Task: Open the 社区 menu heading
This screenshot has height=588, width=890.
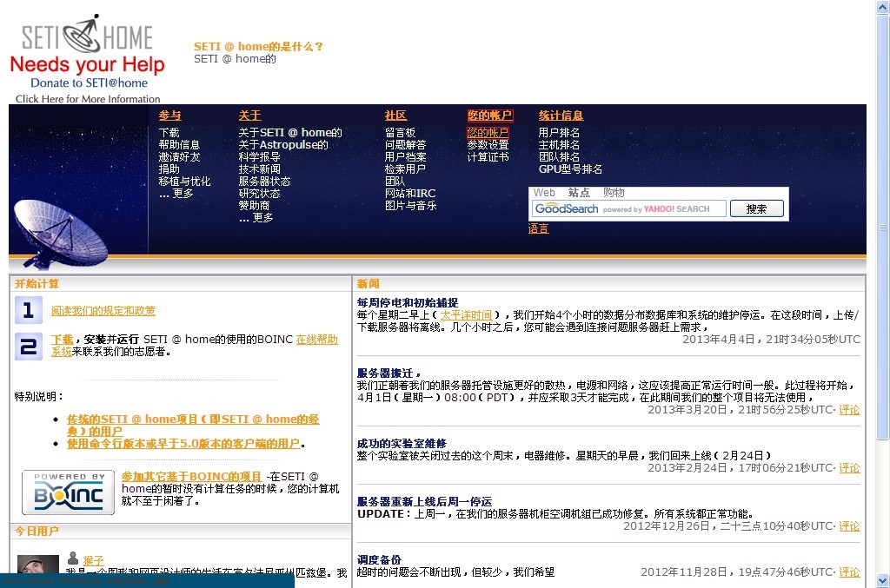Action: [x=395, y=116]
